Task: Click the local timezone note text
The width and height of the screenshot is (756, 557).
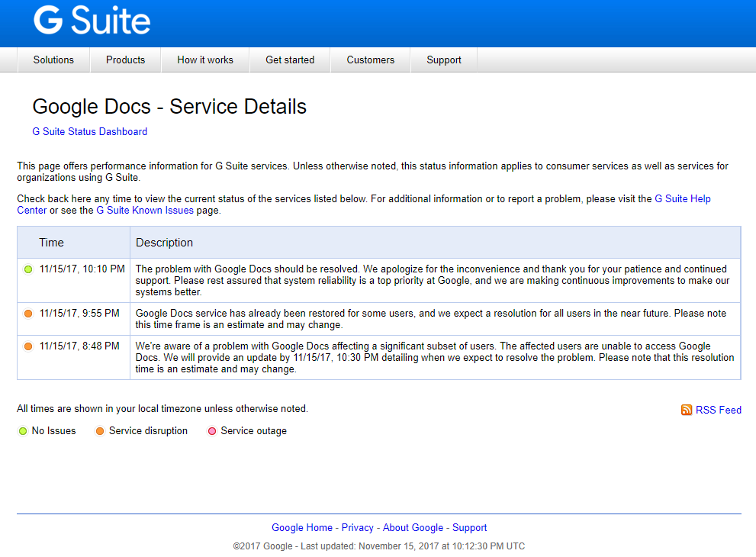Action: click(x=162, y=409)
